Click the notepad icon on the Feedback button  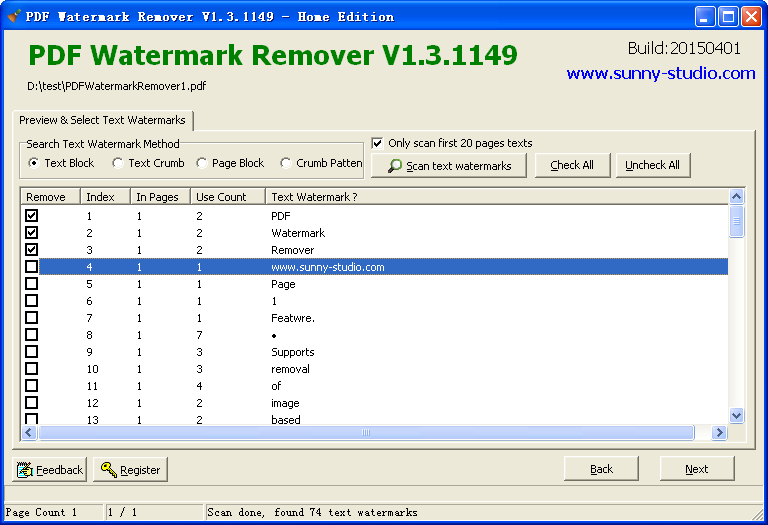(25, 470)
